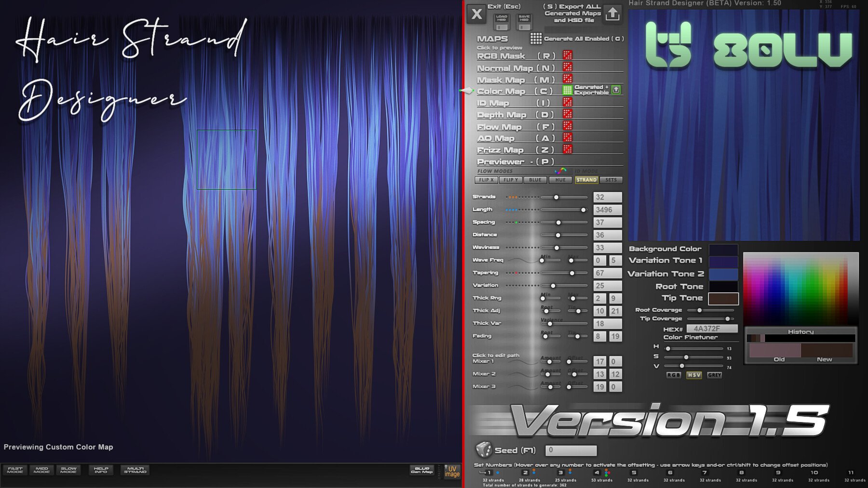Switch to the SETS ID mode tab
This screenshot has width=868, height=488.
click(x=611, y=180)
